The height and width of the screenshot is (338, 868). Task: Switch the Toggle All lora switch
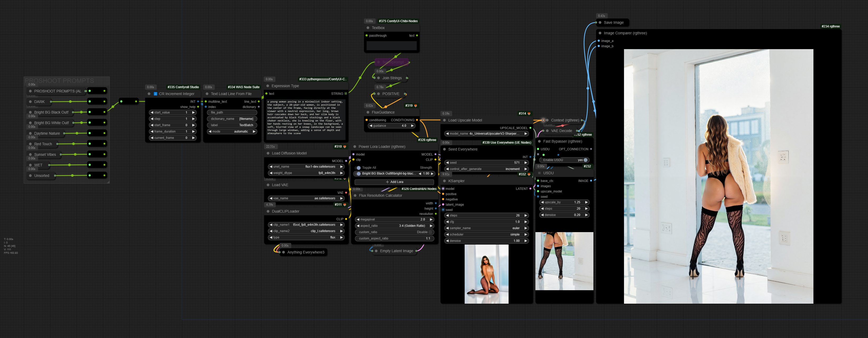(x=358, y=168)
